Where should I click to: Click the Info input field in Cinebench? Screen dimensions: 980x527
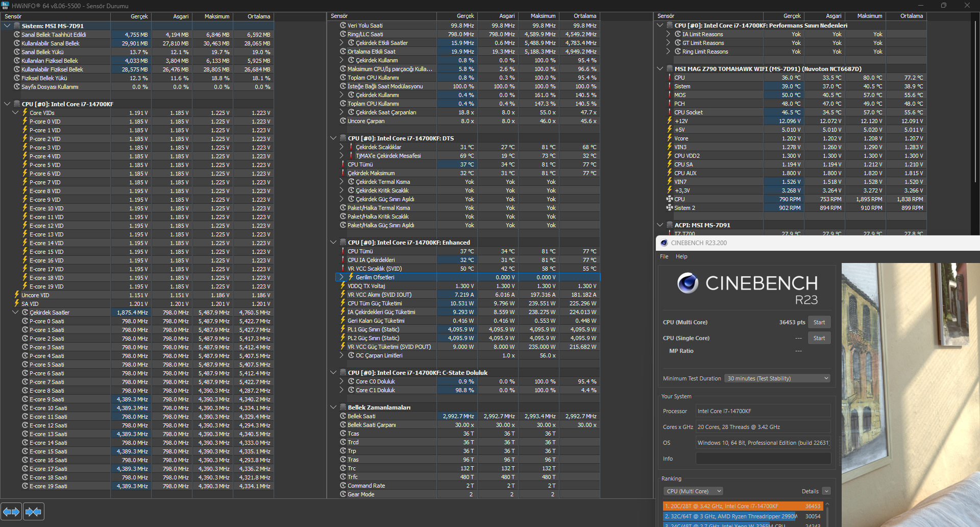763,459
